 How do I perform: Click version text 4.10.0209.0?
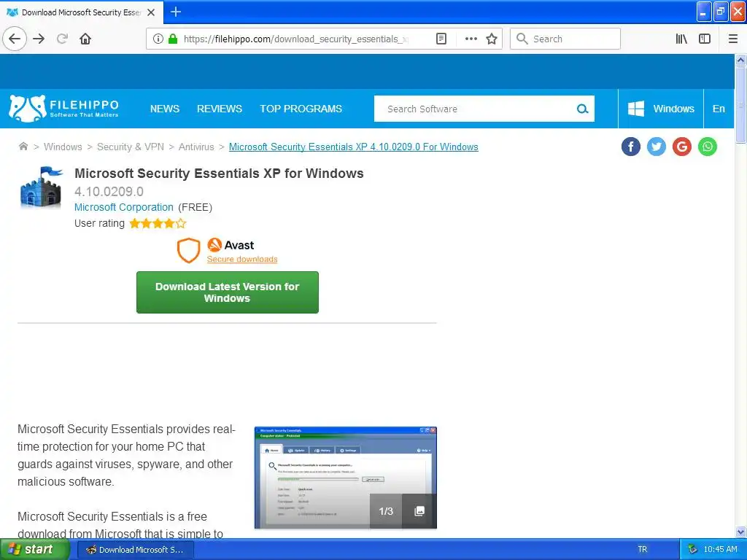tap(109, 192)
